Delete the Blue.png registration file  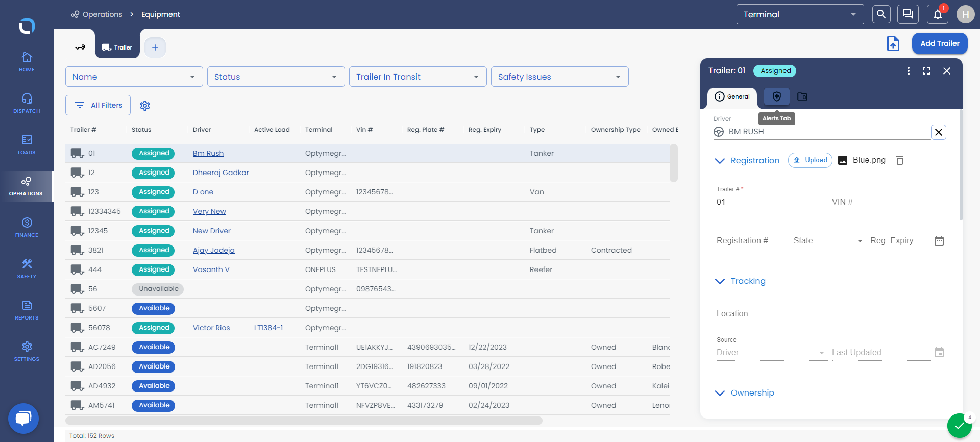[x=900, y=160]
